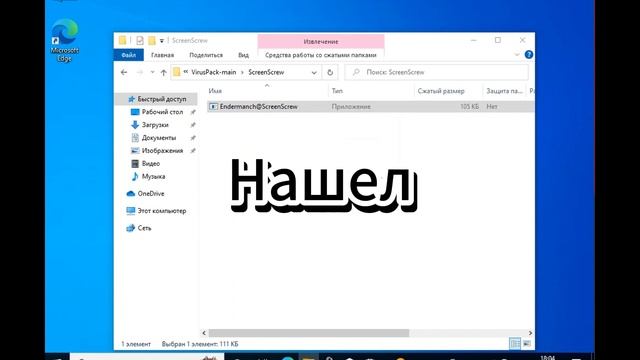Click the Приложение type cell
This screenshot has width=640, height=360.
(x=351, y=107)
